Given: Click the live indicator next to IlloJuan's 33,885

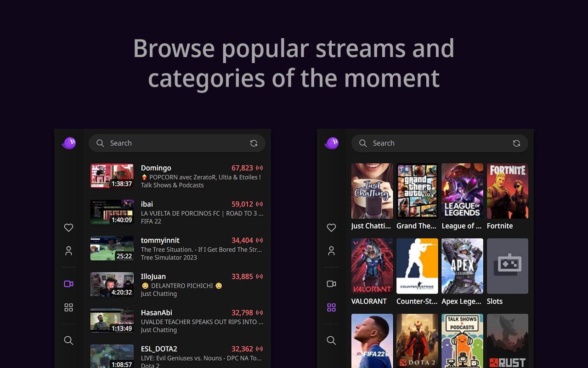Looking at the screenshot, I should pos(260,276).
